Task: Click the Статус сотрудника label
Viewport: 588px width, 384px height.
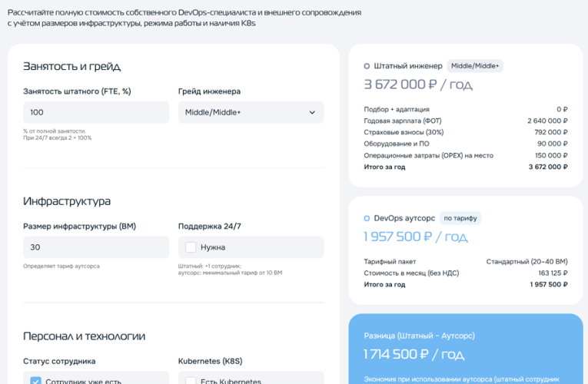Action: pos(59,361)
